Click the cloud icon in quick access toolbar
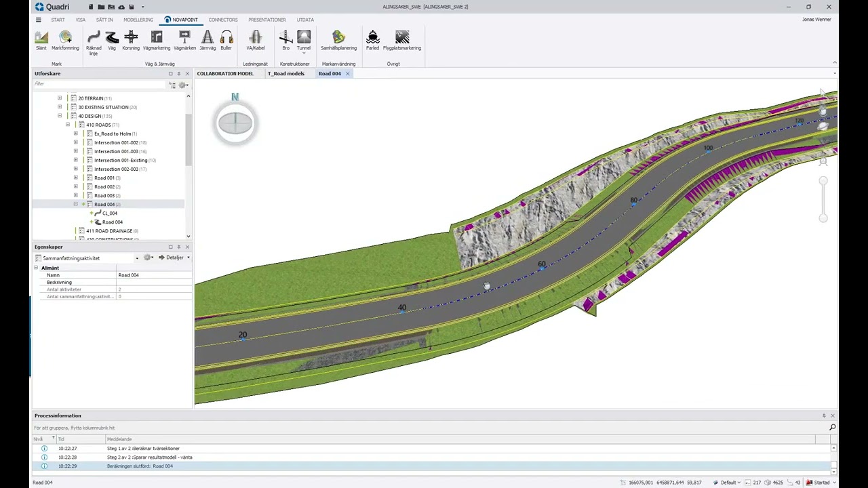Screen dimensions: 868x488 [x=121, y=7]
